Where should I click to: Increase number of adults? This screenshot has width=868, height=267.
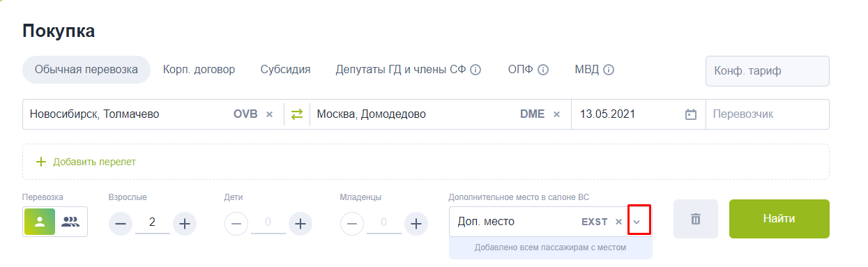[x=185, y=224]
